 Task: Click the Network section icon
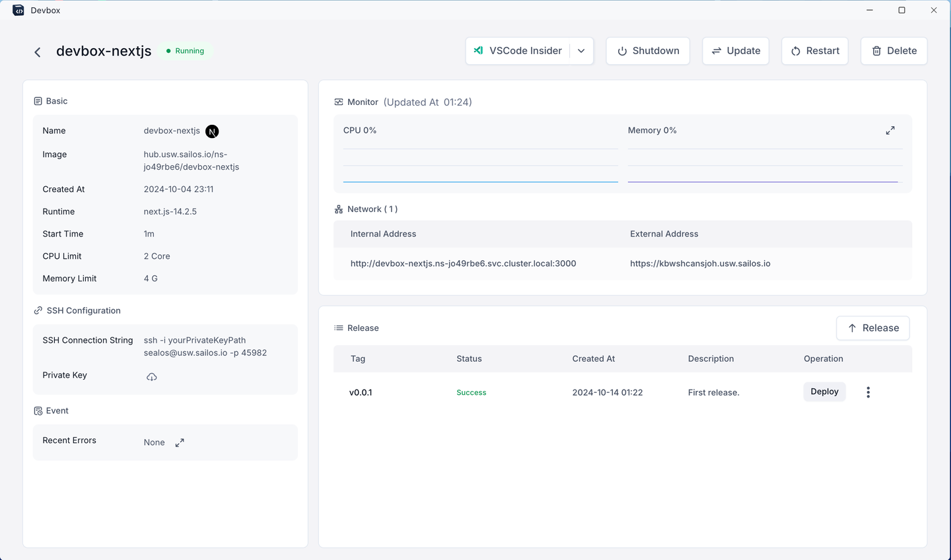click(x=337, y=209)
